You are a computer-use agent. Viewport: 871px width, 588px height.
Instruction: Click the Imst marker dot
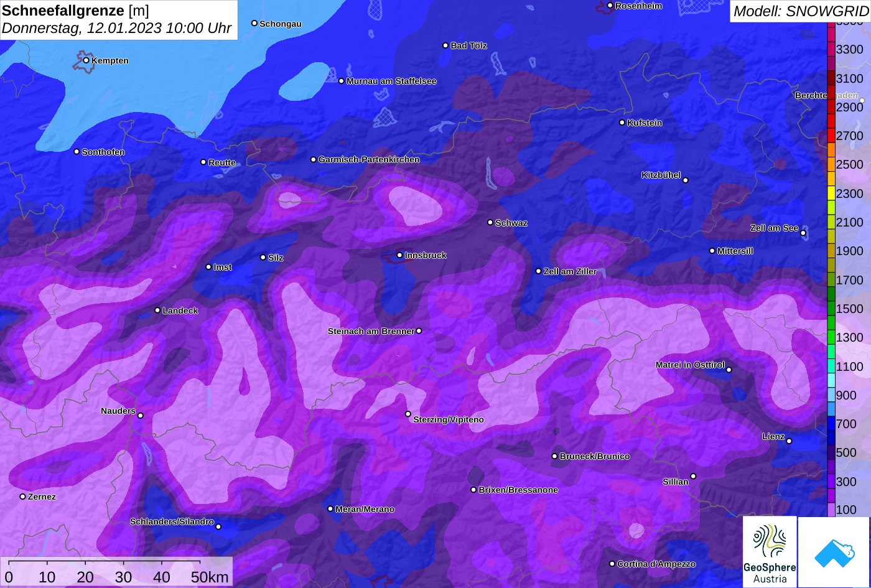pos(208,267)
